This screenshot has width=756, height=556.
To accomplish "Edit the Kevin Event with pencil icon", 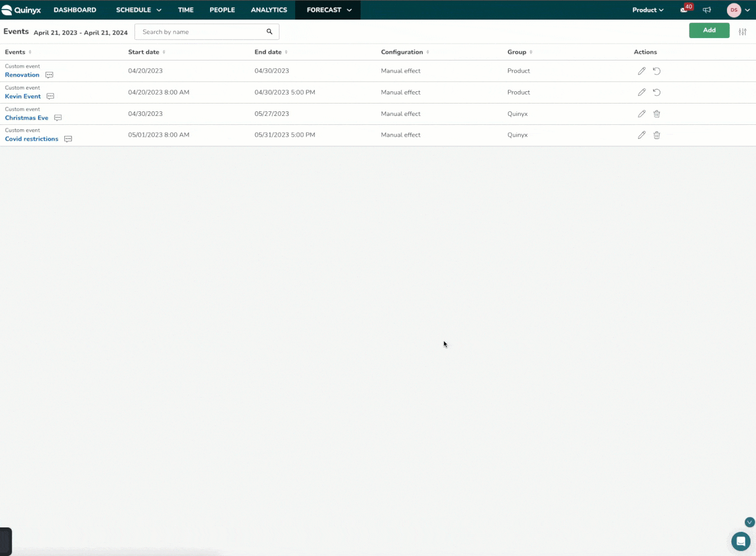I will coord(642,92).
